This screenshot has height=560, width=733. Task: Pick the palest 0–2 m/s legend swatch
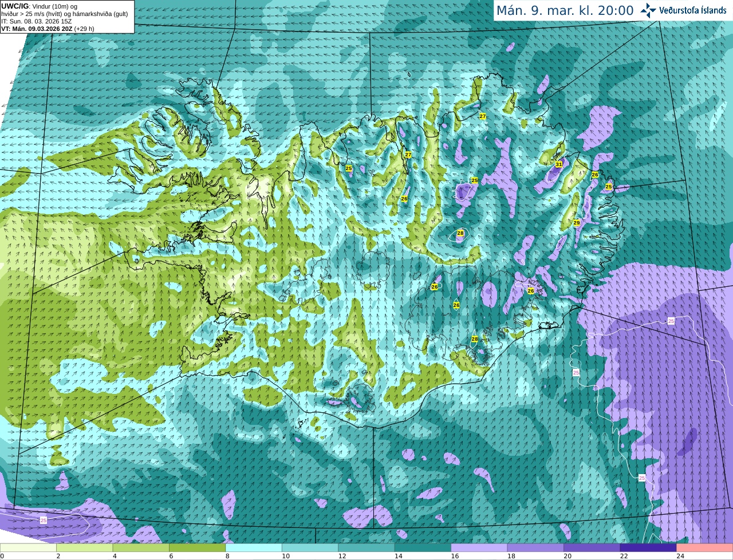(x=28, y=548)
